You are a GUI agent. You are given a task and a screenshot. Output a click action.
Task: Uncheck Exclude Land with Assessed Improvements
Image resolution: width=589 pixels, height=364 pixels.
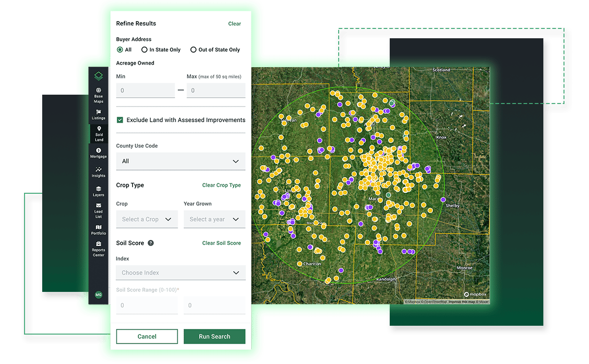click(x=120, y=120)
